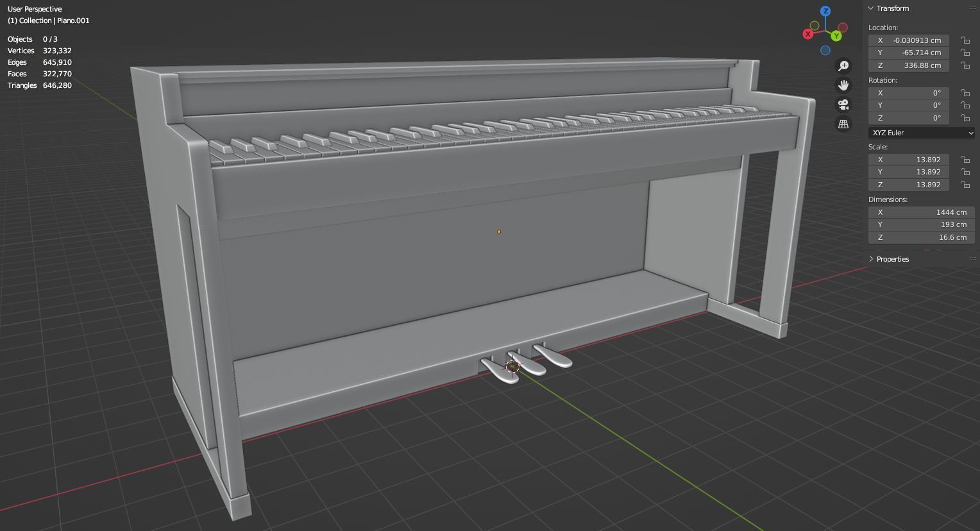
Task: Click Scale Y field 13.892
Action: coord(909,172)
